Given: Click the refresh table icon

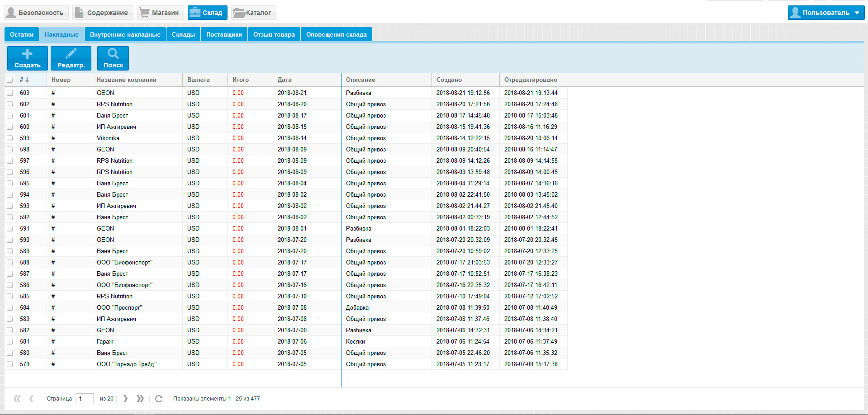Looking at the screenshot, I should coord(159,399).
